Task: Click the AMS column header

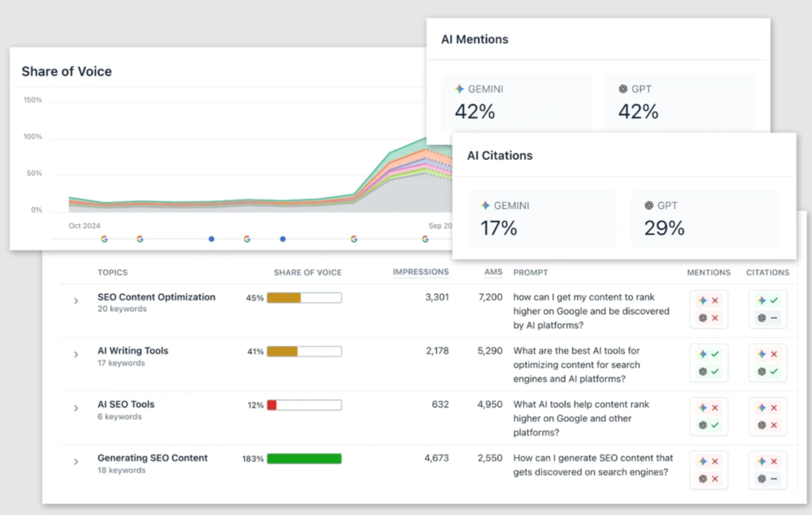Action: (493, 273)
